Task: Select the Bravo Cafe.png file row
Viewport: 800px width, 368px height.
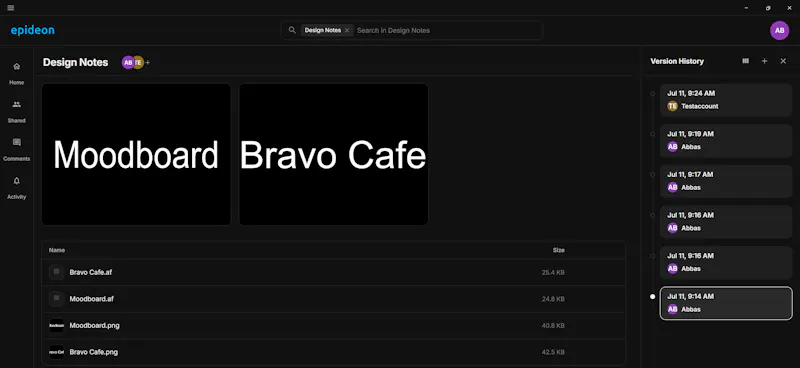Action: tap(334, 352)
